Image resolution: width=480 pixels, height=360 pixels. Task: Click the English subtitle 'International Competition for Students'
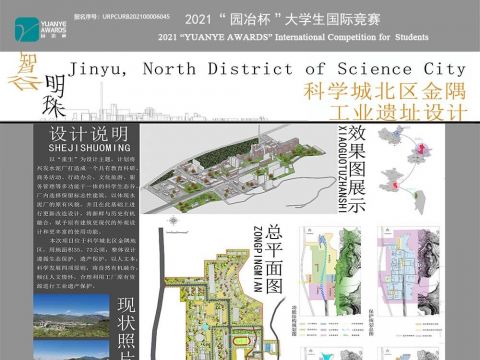351,37
